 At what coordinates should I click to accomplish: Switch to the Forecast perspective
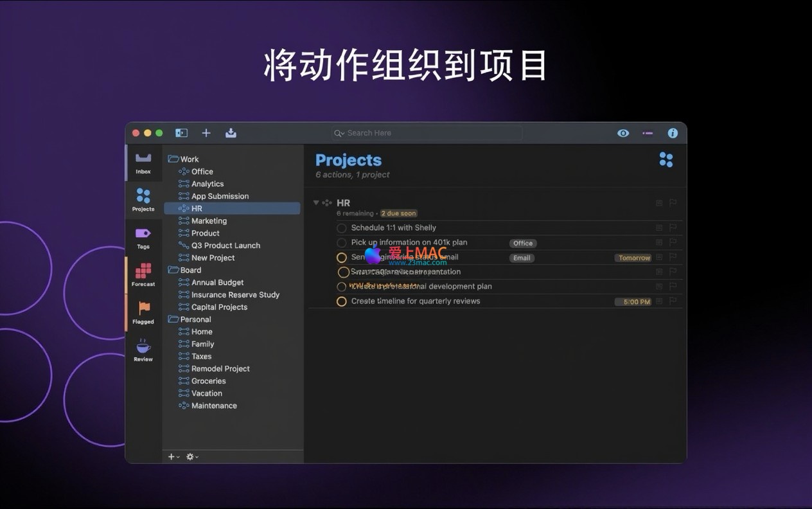pos(143,274)
